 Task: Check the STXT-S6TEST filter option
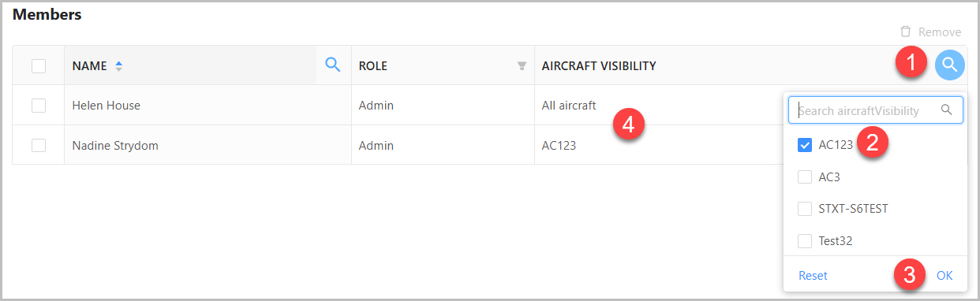tap(805, 209)
